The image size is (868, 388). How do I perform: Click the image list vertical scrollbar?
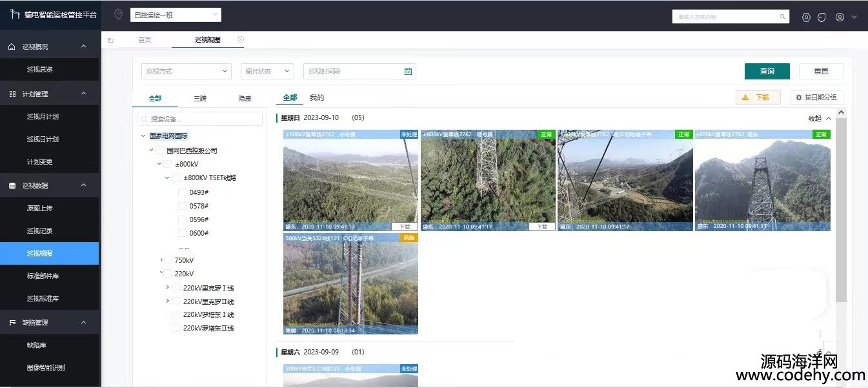(x=841, y=210)
